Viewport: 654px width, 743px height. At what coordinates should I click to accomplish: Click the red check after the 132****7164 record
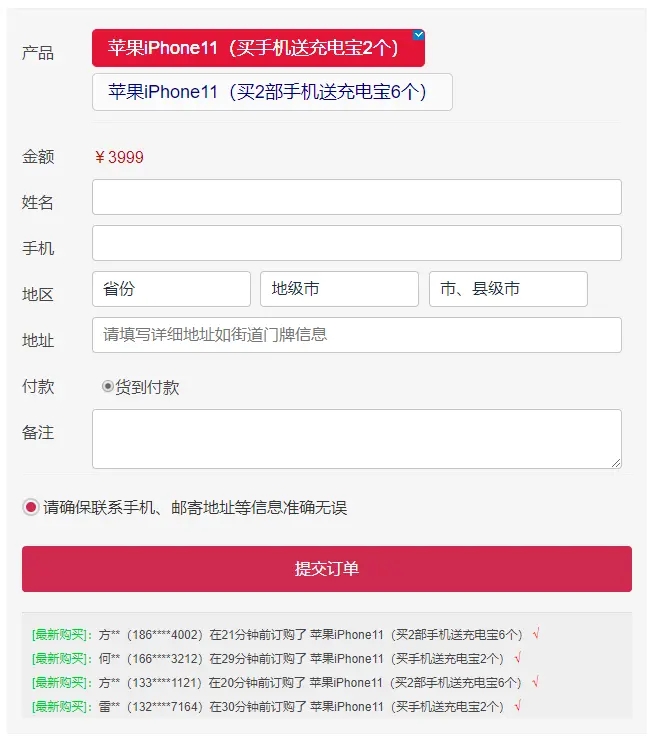[x=517, y=706]
